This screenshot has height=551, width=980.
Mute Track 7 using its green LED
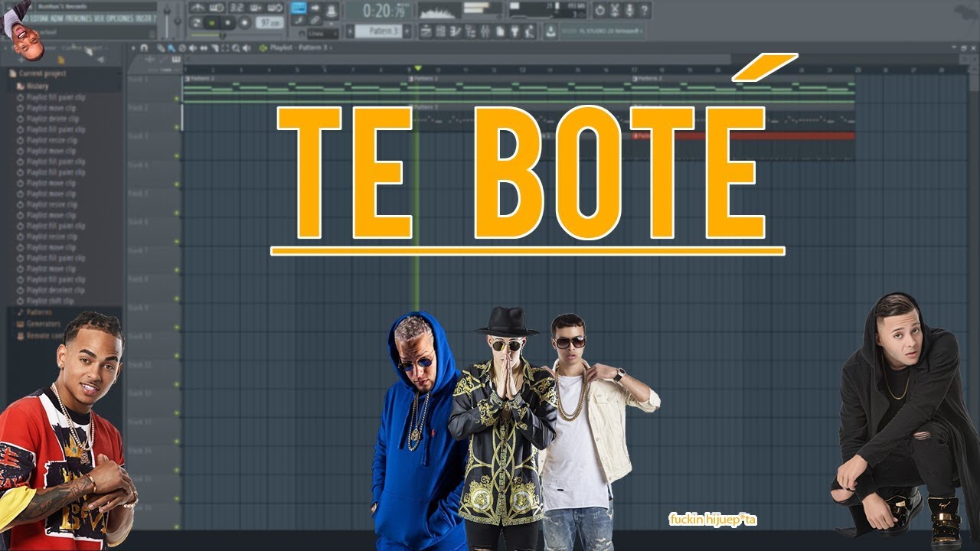pos(178,270)
